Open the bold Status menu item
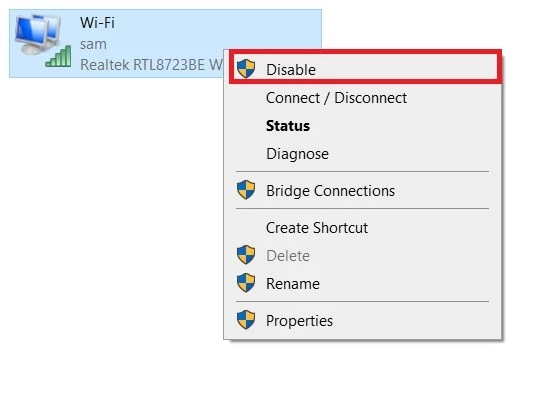Screen dimensions: 545x401 288,126
